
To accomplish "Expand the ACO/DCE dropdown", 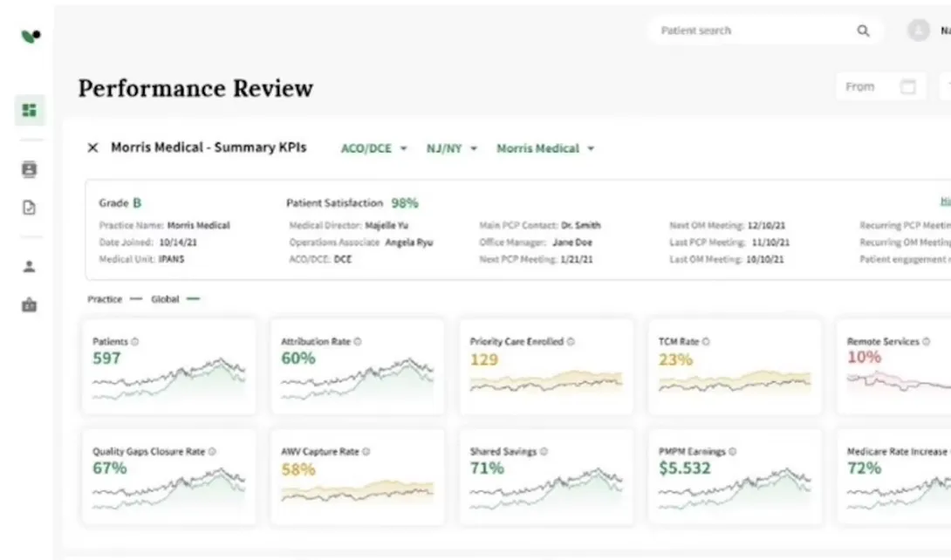I will click(x=373, y=148).
